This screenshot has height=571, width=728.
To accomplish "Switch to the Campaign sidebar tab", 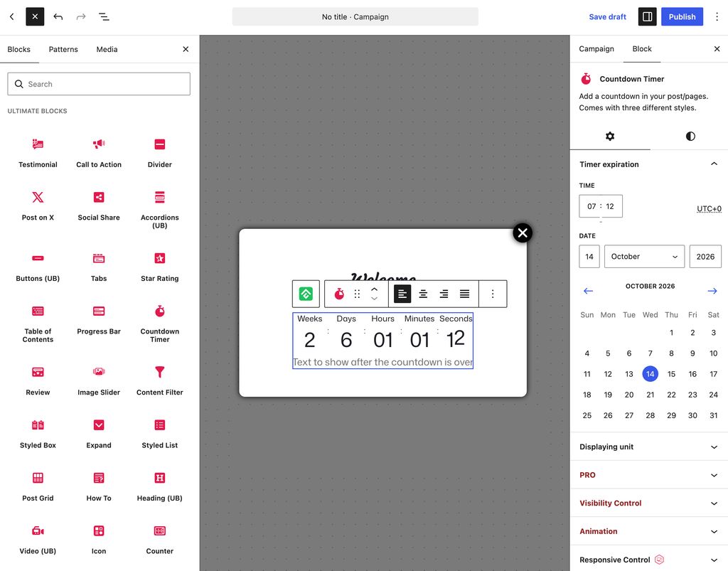I will (x=596, y=49).
